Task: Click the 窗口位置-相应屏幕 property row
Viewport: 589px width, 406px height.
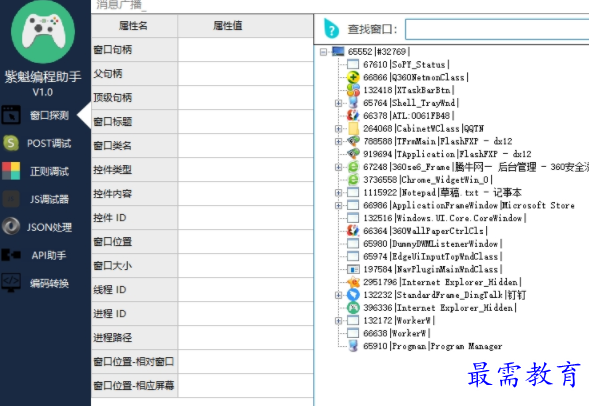Action: point(202,386)
